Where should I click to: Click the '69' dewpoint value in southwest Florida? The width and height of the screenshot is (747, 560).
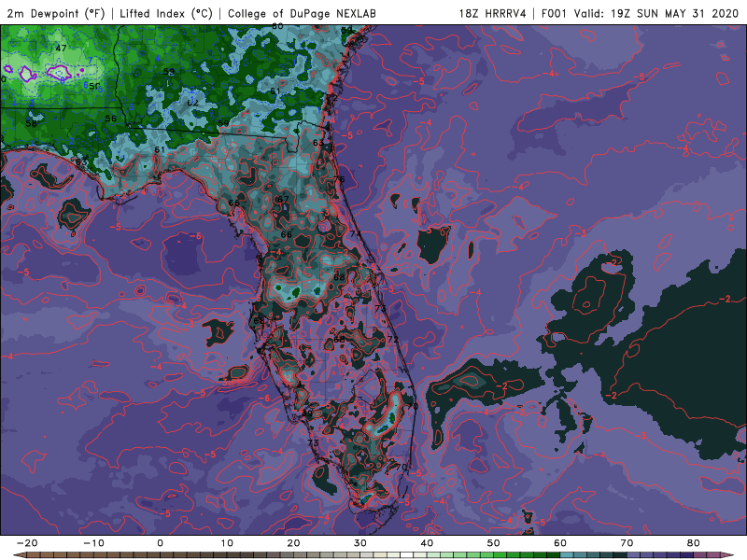click(307, 413)
